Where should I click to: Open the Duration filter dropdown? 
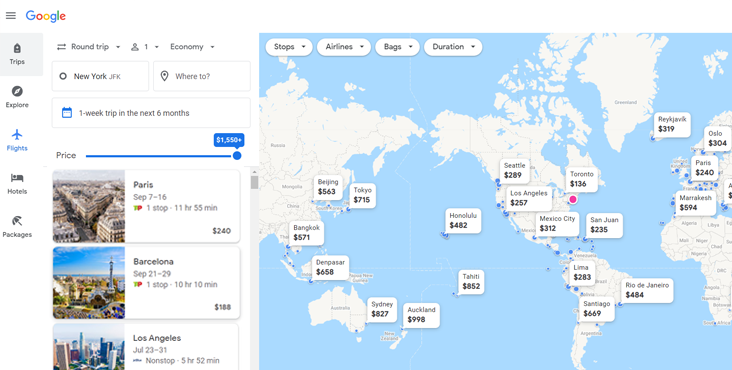(x=453, y=47)
